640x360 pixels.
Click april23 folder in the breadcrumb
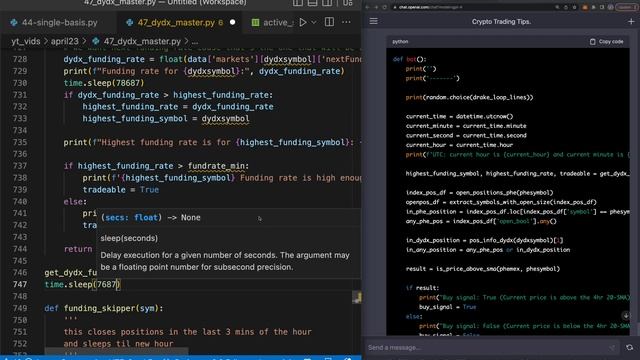(64, 41)
